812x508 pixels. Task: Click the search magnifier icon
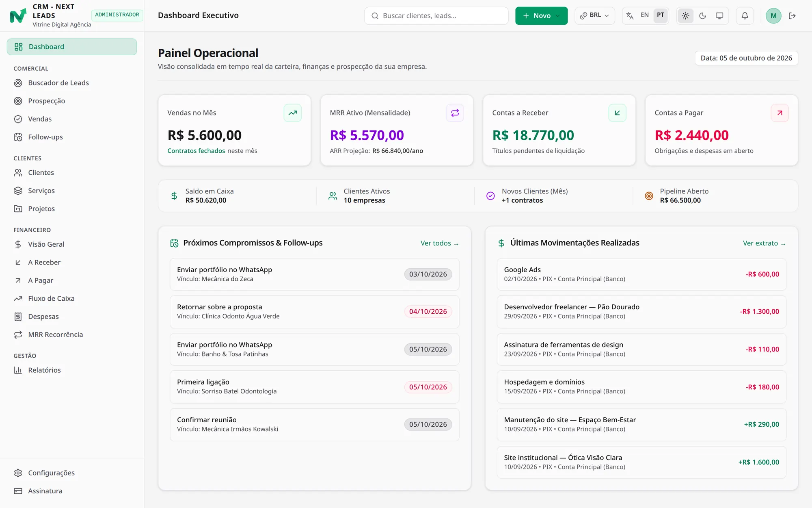click(375, 16)
